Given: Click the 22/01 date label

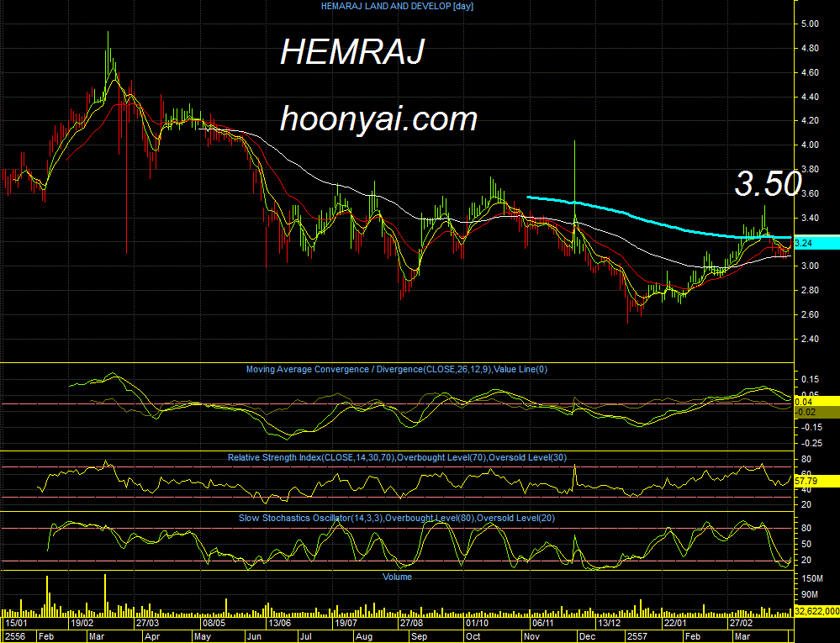Looking at the screenshot, I should pyautogui.click(x=675, y=623).
